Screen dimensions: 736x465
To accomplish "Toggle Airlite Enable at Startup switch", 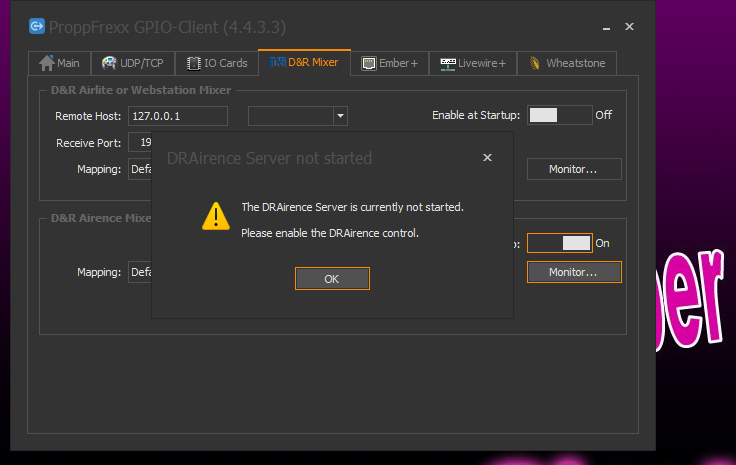I will click(x=559, y=115).
